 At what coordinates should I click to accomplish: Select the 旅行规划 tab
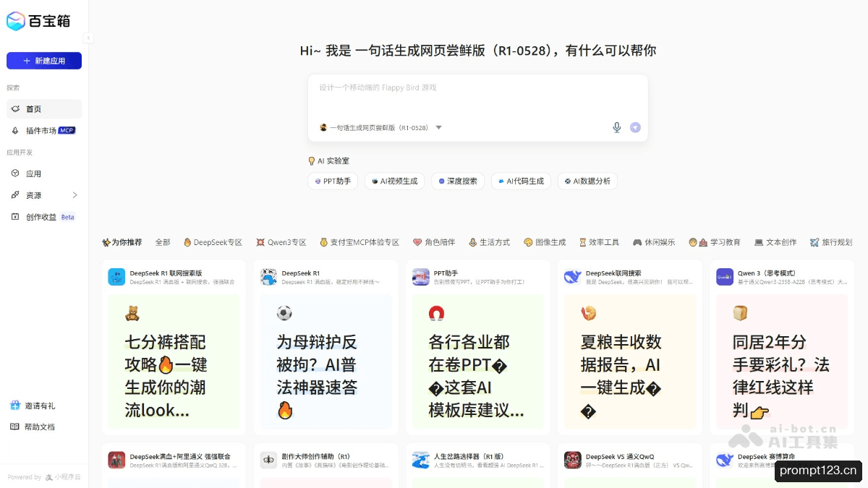[x=831, y=242]
